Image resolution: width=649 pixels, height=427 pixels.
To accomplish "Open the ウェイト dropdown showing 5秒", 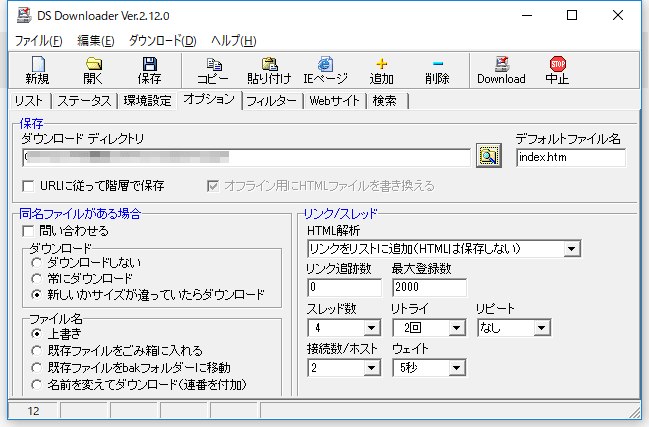I will click(457, 367).
